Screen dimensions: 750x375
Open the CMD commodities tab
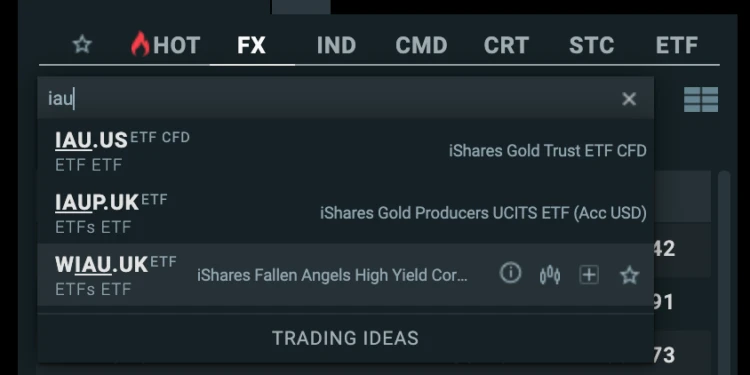point(421,45)
